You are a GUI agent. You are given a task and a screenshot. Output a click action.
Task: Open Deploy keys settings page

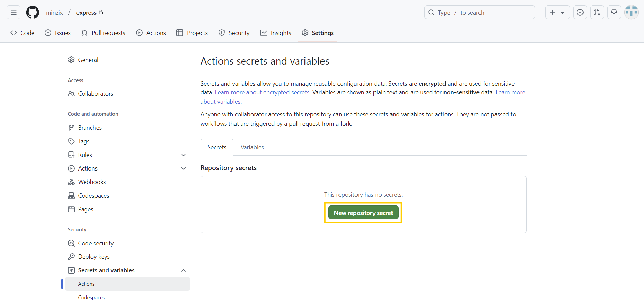tap(94, 257)
